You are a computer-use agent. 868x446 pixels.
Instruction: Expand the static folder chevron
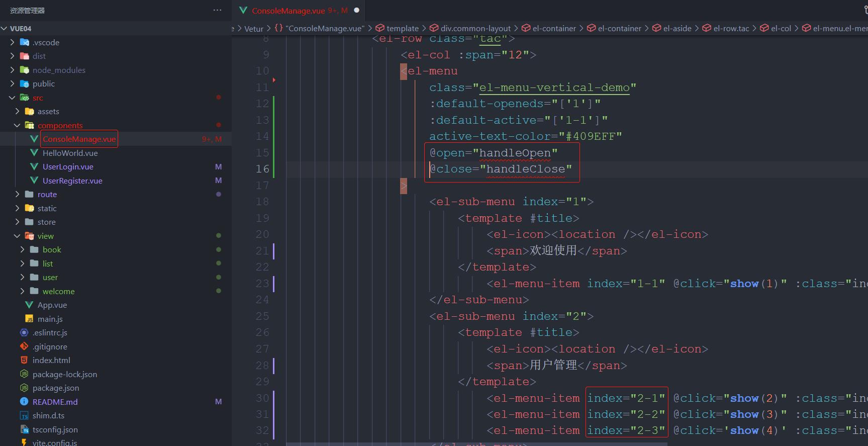[x=18, y=208]
